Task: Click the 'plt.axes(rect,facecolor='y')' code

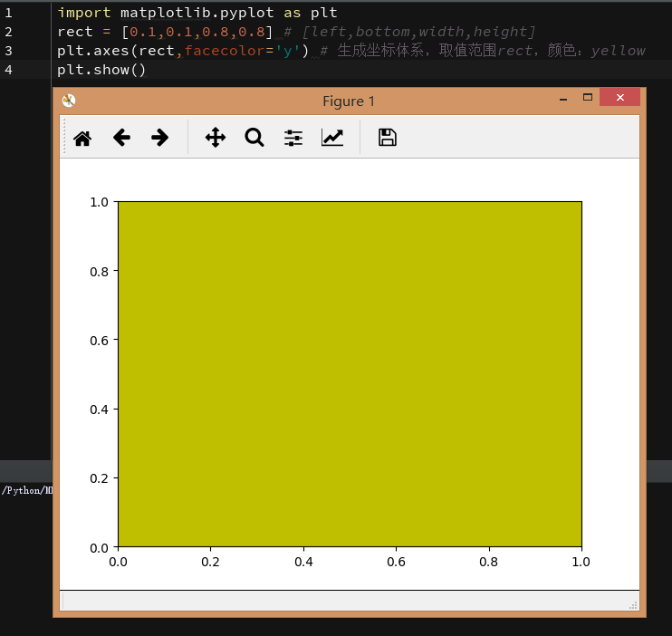Action: [x=183, y=51]
